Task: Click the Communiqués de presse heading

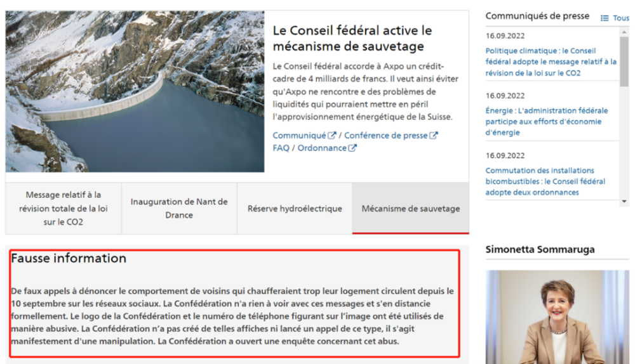Action: point(537,16)
